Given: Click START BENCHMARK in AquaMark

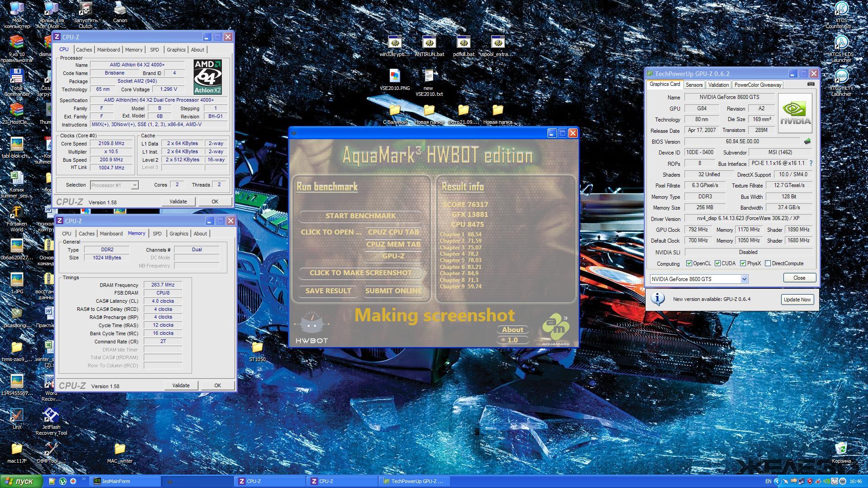Looking at the screenshot, I should pos(360,216).
